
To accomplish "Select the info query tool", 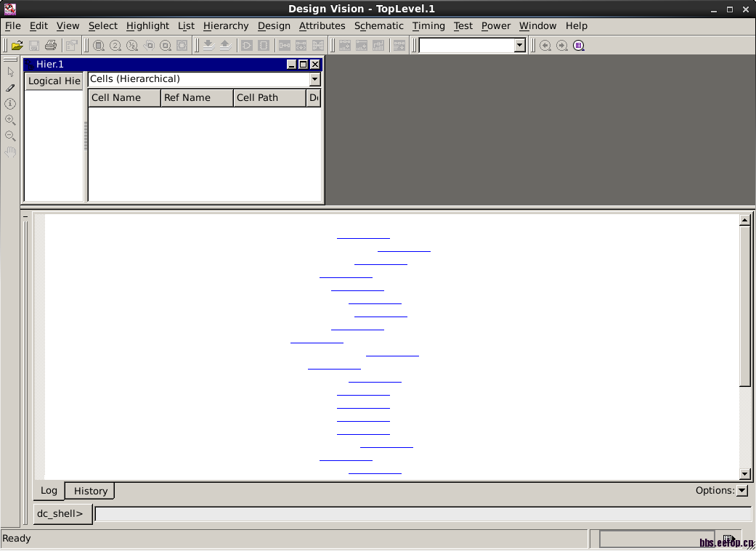I will pos(11,104).
